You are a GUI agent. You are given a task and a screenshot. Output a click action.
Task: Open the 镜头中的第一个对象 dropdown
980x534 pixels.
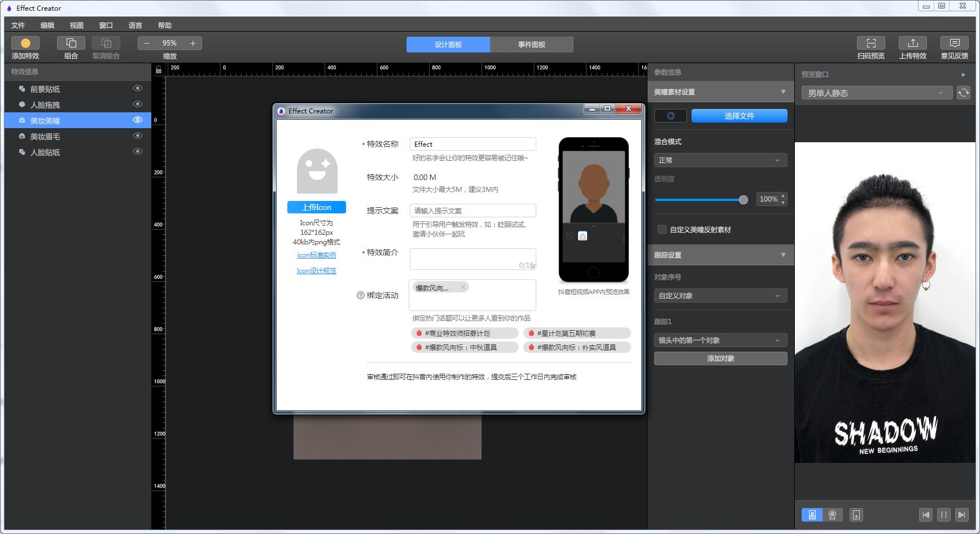[720, 340]
